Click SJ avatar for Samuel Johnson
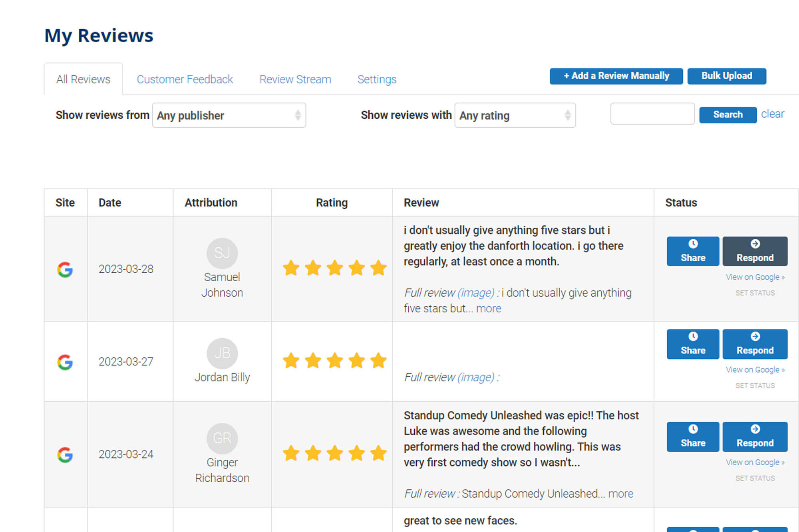The height and width of the screenshot is (532, 799). pos(222,253)
